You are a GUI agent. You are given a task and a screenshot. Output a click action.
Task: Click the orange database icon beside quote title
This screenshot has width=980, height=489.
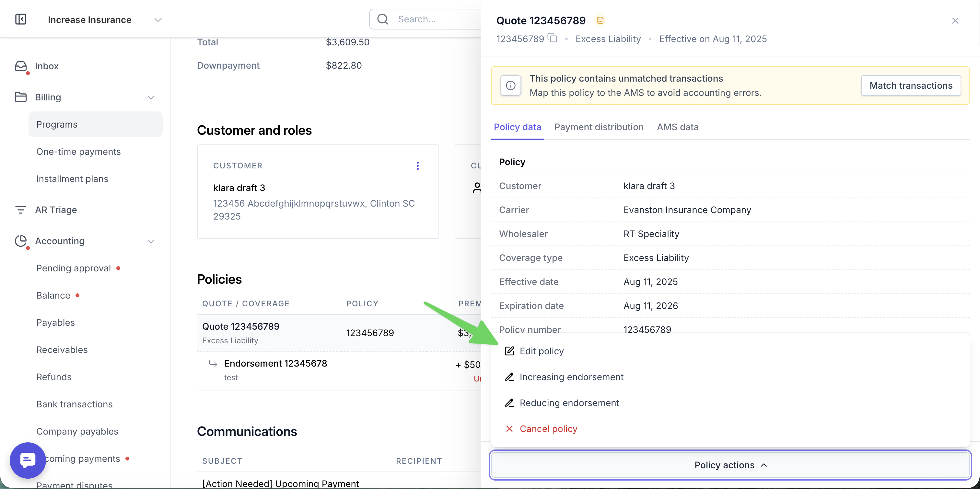(600, 20)
